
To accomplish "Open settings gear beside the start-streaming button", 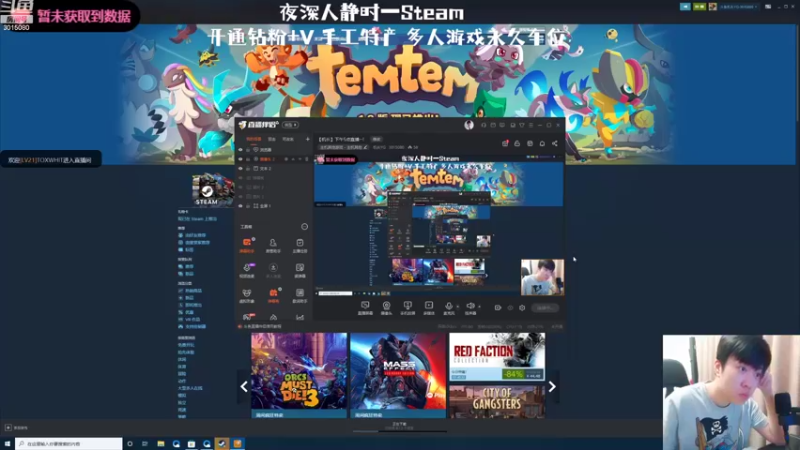I will [522, 308].
